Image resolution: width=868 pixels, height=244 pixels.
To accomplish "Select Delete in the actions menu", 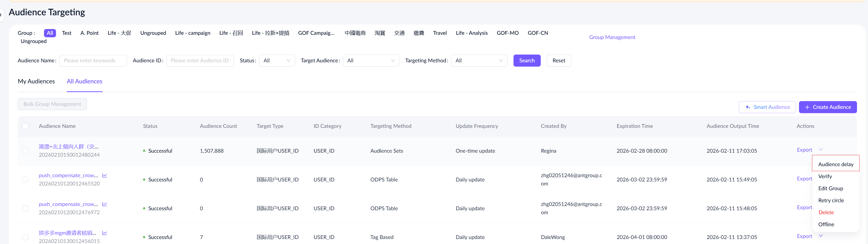I will point(826,212).
